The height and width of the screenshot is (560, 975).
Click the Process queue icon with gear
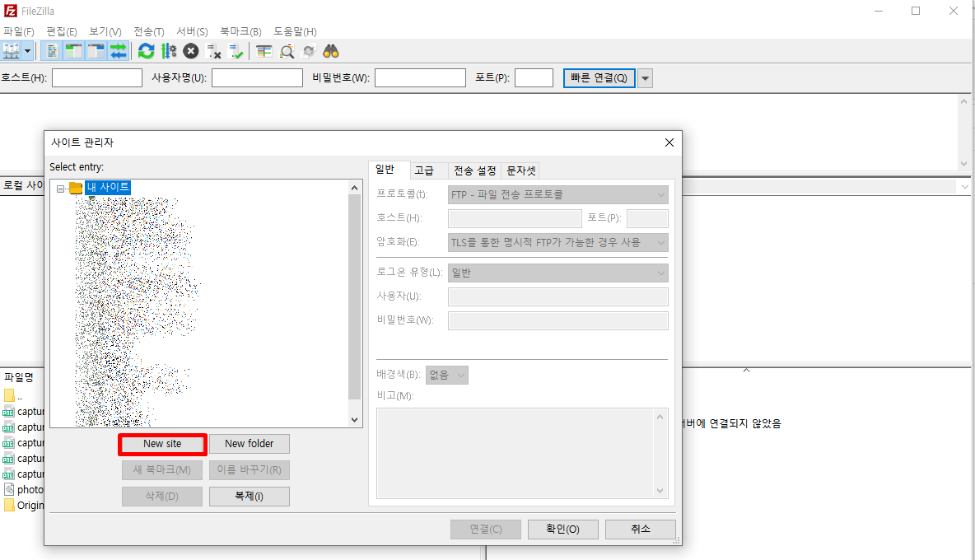click(x=169, y=51)
